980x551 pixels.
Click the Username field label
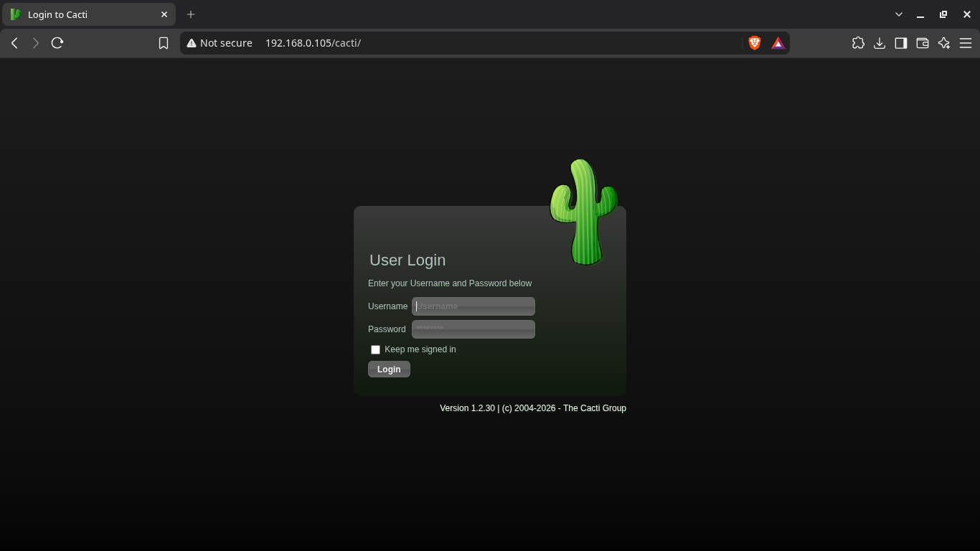coord(387,306)
